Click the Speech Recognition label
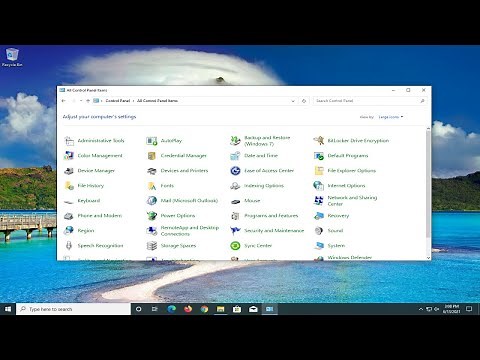This screenshot has height=360, width=480. [x=100, y=246]
